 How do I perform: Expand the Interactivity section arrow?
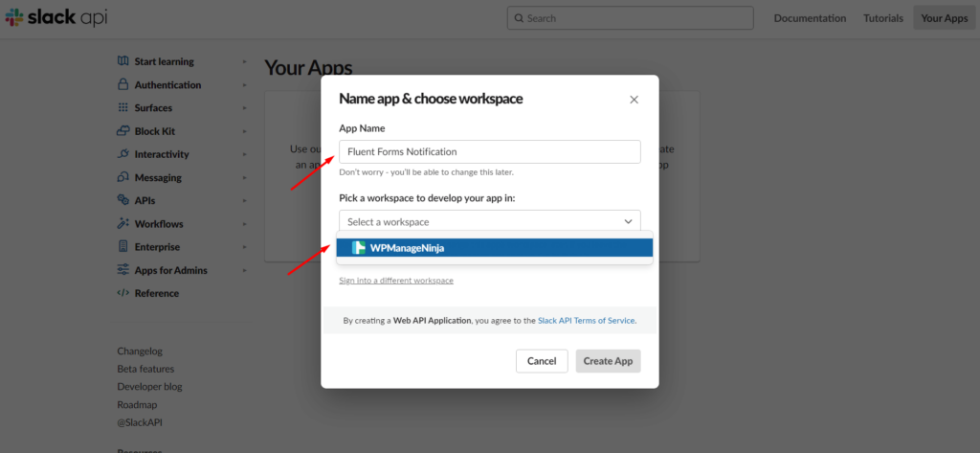tap(244, 154)
